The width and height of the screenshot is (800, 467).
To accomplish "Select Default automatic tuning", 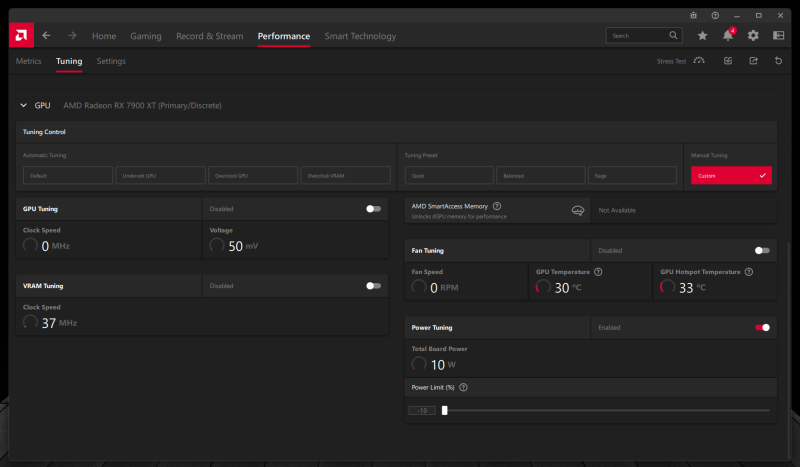I will point(68,175).
